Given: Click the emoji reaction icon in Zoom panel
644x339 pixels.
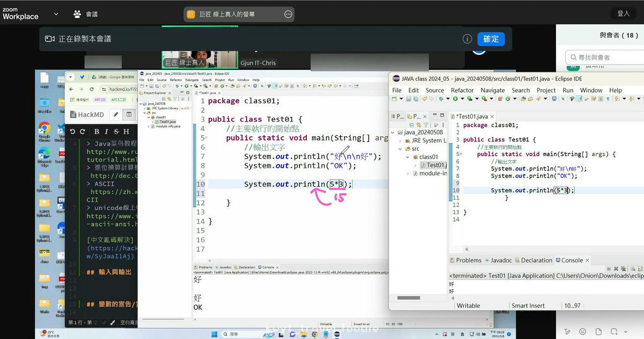Looking at the screenshot, I should click(582, 331).
